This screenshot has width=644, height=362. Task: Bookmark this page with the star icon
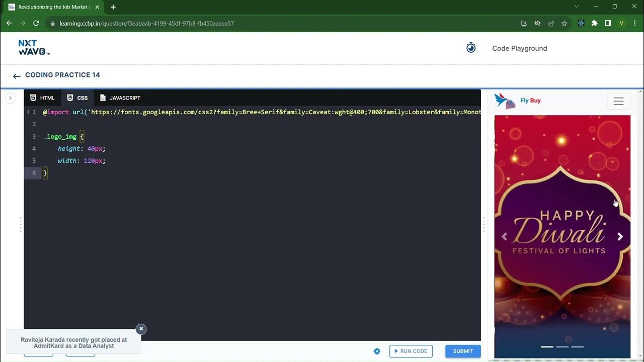click(x=565, y=23)
